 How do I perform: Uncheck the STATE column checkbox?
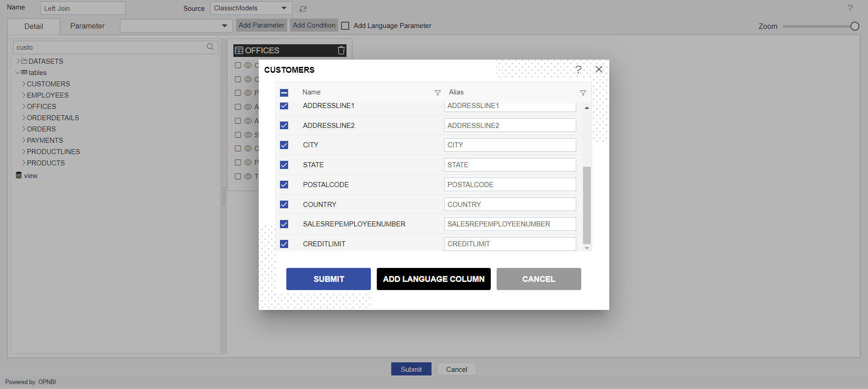[x=284, y=165]
